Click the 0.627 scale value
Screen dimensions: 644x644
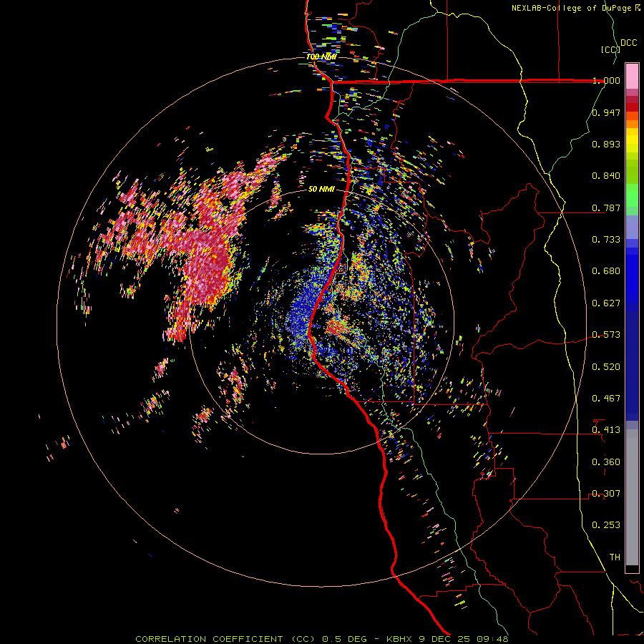606,303
